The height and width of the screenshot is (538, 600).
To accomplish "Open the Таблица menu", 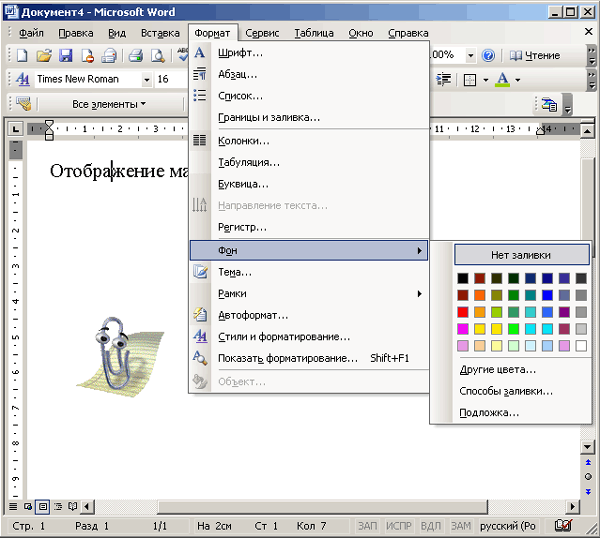I will pos(313,33).
